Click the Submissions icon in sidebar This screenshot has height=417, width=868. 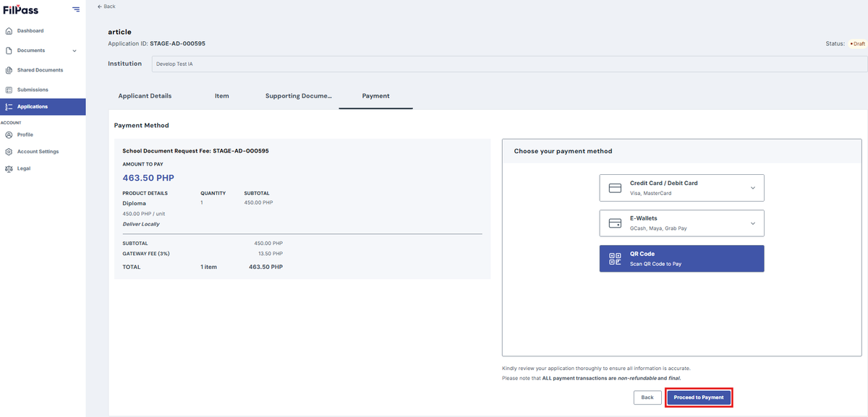(x=9, y=90)
